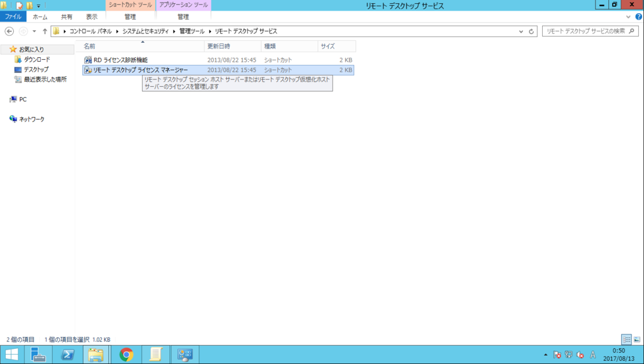The image size is (644, 364).
Task: Click ショートカット type of リモート デスクトップ ライセンス マネージャー
Action: pos(278,71)
